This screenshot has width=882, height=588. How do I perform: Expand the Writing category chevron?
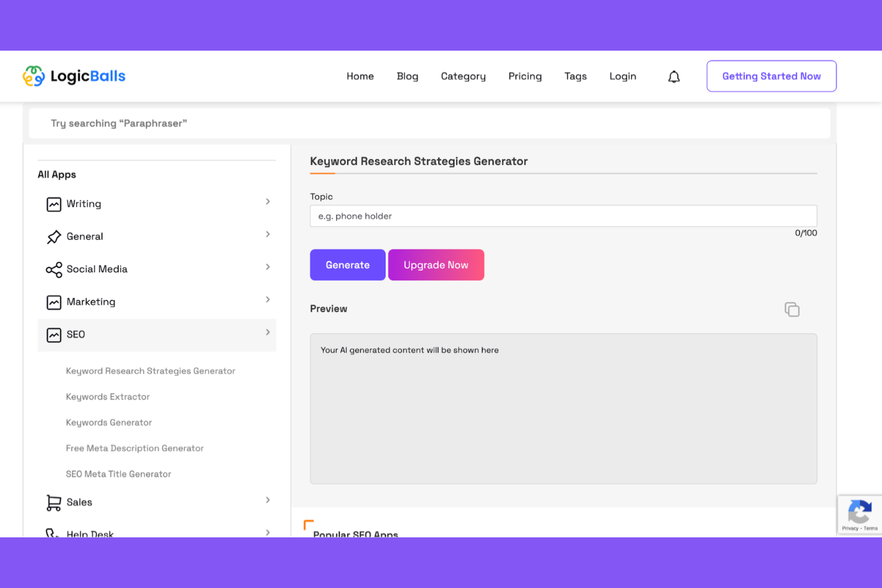click(x=268, y=202)
